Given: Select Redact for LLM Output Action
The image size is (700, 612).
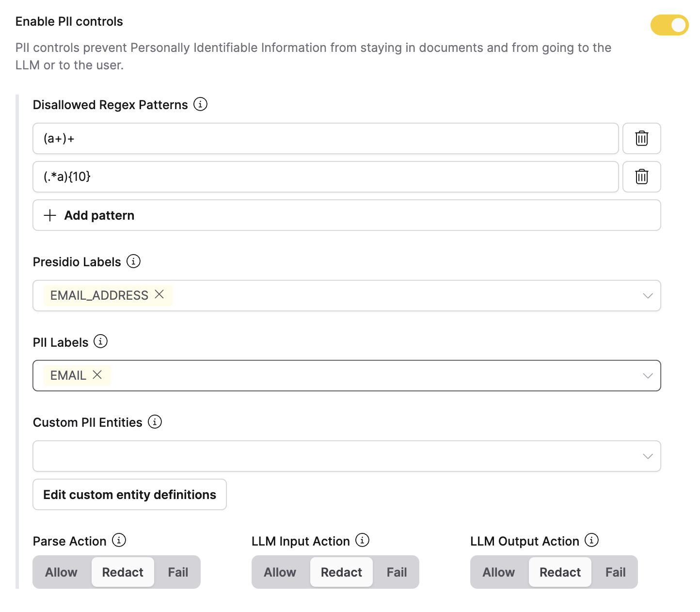Looking at the screenshot, I should pyautogui.click(x=560, y=572).
